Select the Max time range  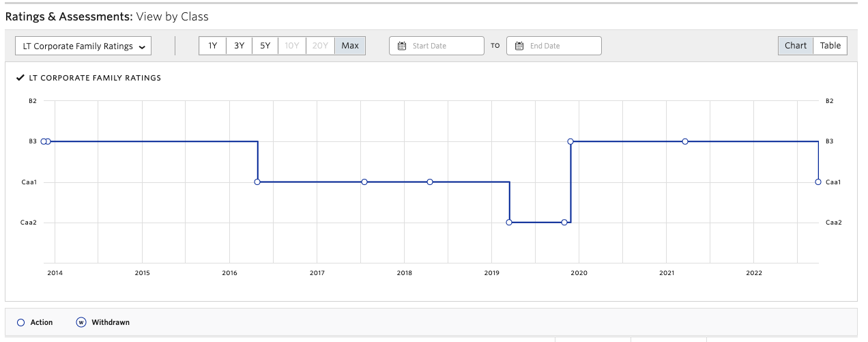tap(350, 46)
